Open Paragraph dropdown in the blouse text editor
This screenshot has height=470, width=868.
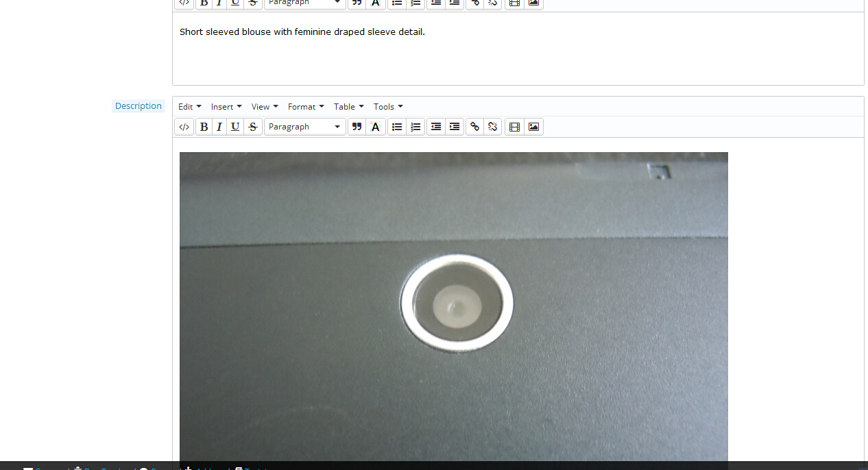(x=305, y=3)
